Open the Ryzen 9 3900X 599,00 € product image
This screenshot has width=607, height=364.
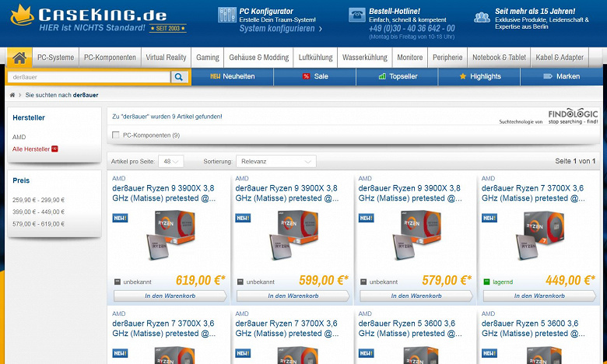[293, 234]
